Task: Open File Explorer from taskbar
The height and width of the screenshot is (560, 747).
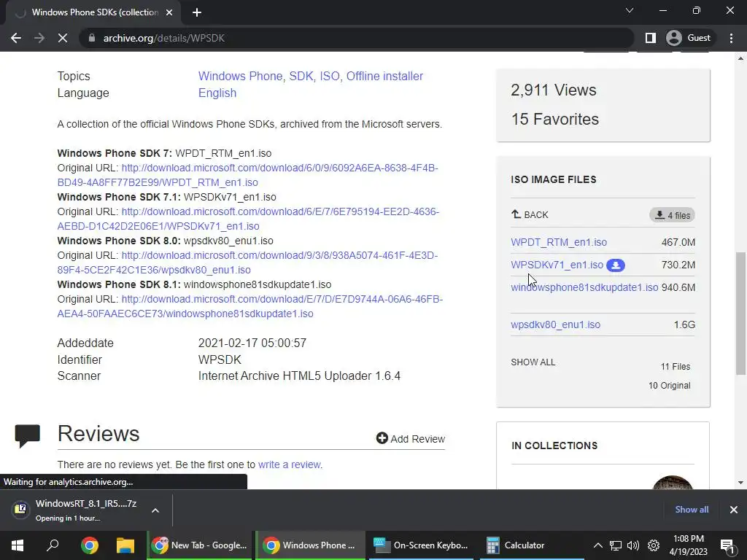Action: click(125, 545)
